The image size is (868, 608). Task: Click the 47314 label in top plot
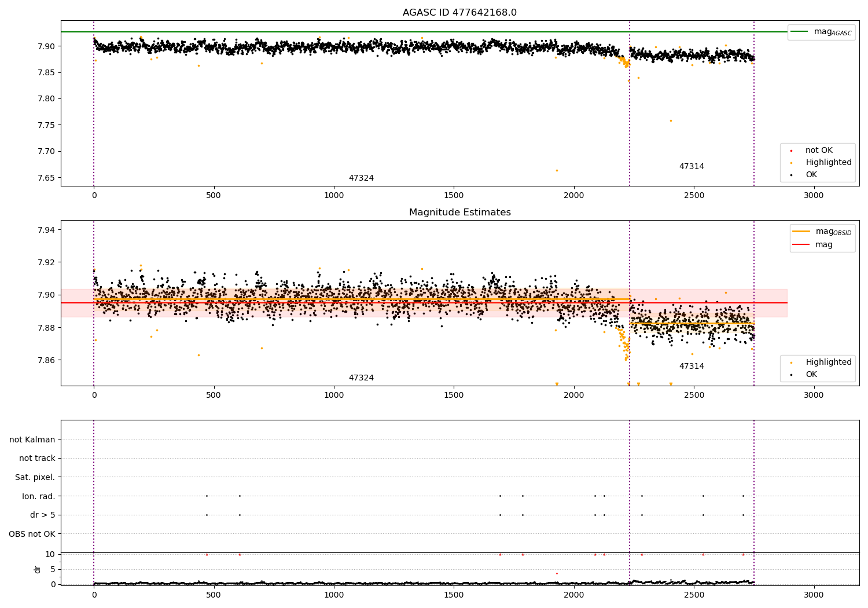692,167
